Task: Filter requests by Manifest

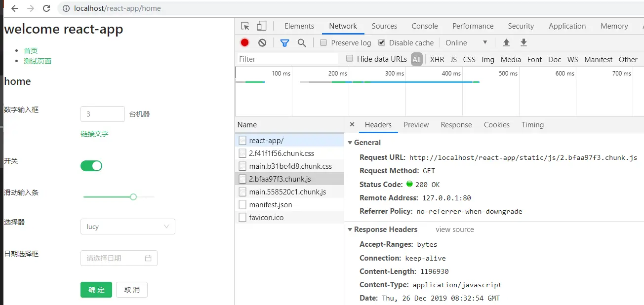Action: click(x=598, y=59)
